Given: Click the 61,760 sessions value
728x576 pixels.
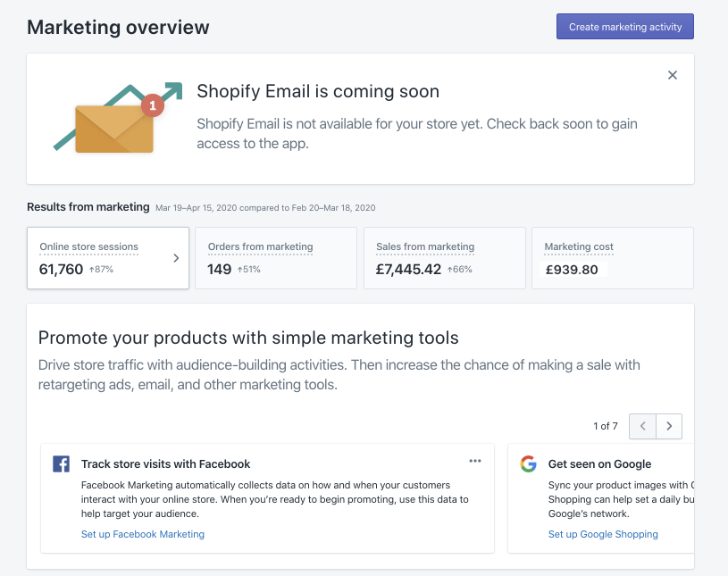Looking at the screenshot, I should coord(61,269).
